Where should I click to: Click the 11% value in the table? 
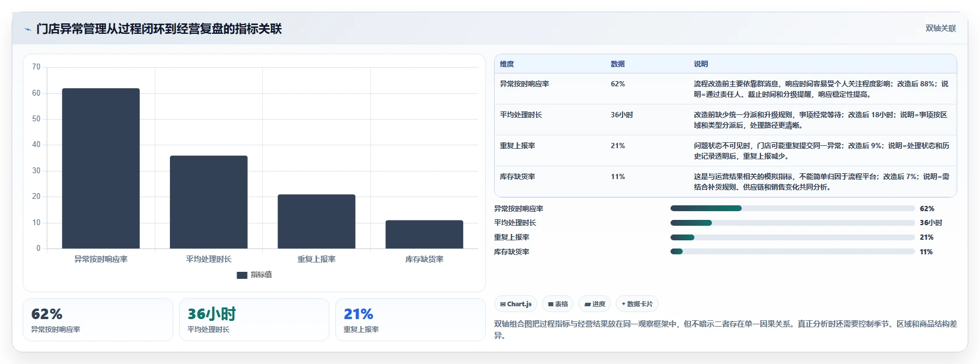pyautogui.click(x=618, y=177)
